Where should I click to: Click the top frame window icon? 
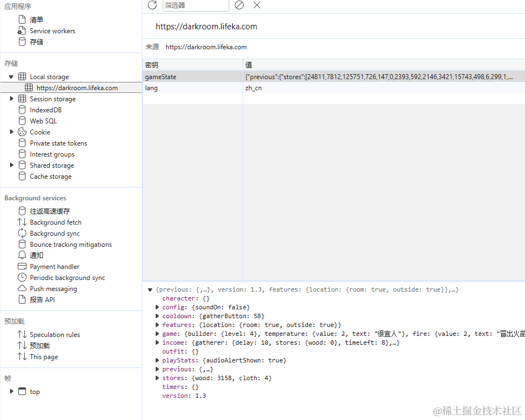[x=22, y=391]
